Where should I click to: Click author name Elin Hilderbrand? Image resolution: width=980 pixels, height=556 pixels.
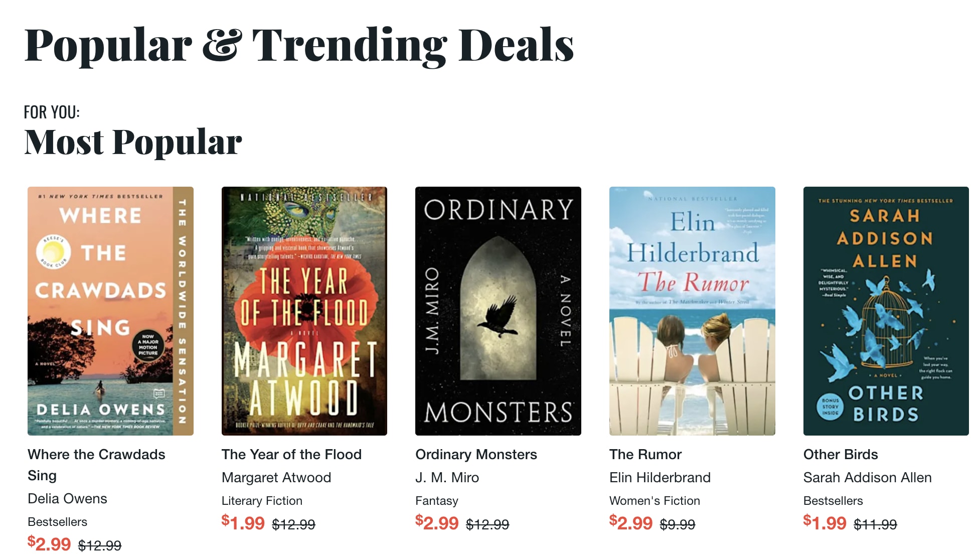[x=660, y=477]
